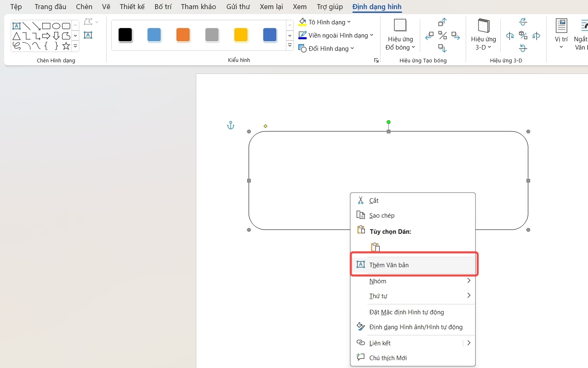Select the Right Brace shape
This screenshot has width=588, height=368.
tap(56, 46)
